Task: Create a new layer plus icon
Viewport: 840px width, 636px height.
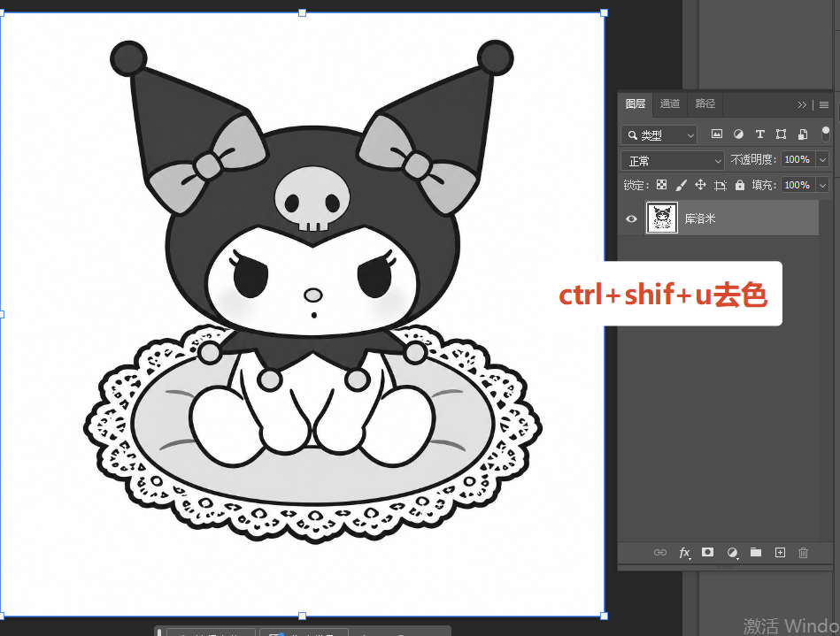Action: (x=780, y=553)
